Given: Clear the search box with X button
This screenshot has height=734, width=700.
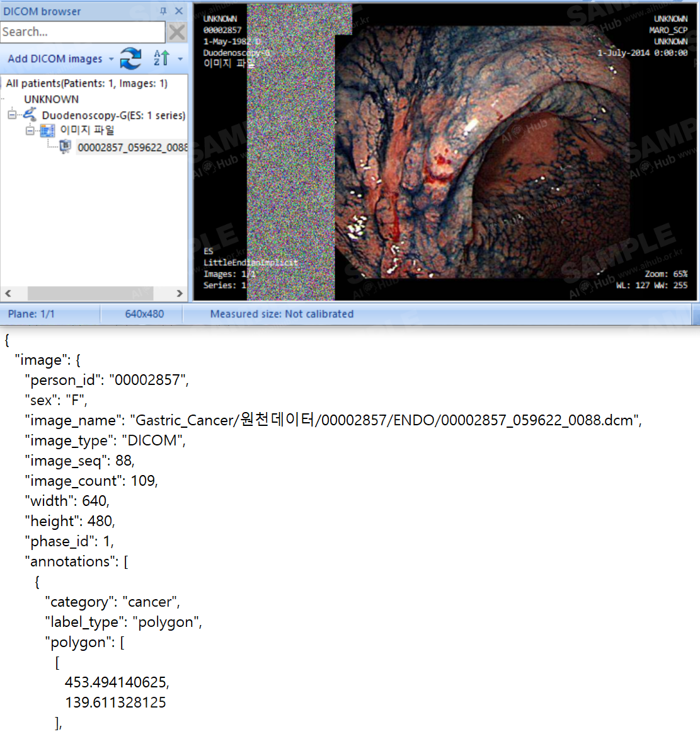Looking at the screenshot, I should click(177, 32).
